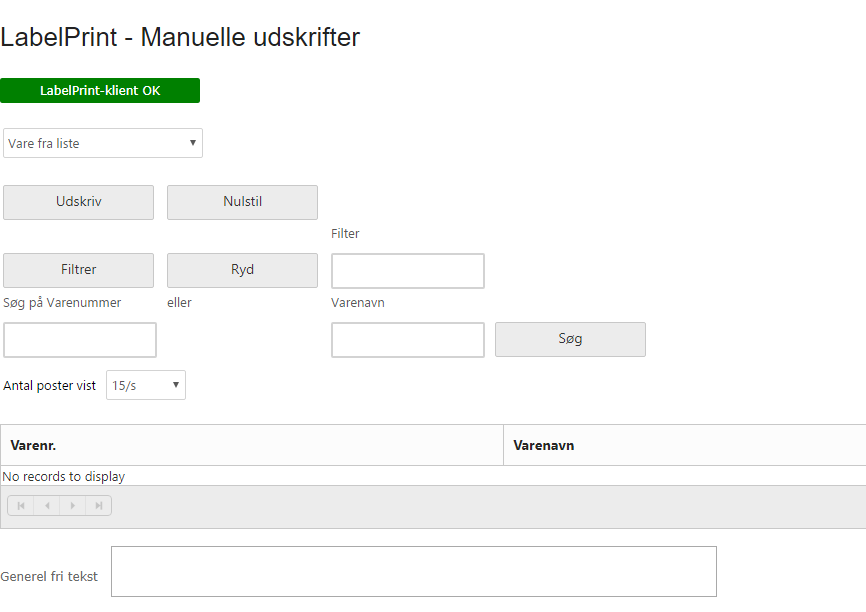Click the arrow on the 15/s selector

click(176, 385)
